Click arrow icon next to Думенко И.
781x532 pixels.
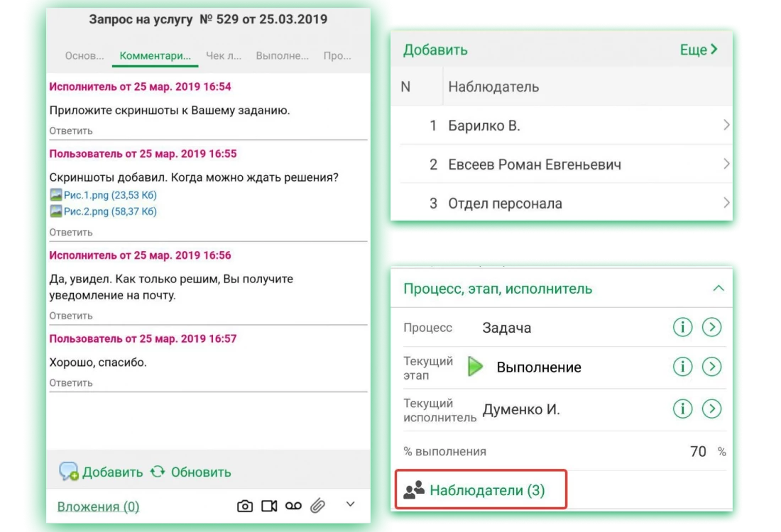[x=711, y=409]
